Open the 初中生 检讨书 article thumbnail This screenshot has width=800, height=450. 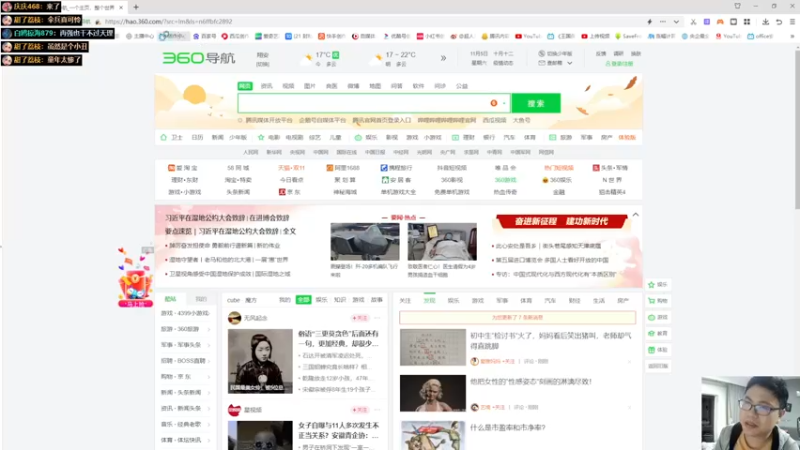433,347
